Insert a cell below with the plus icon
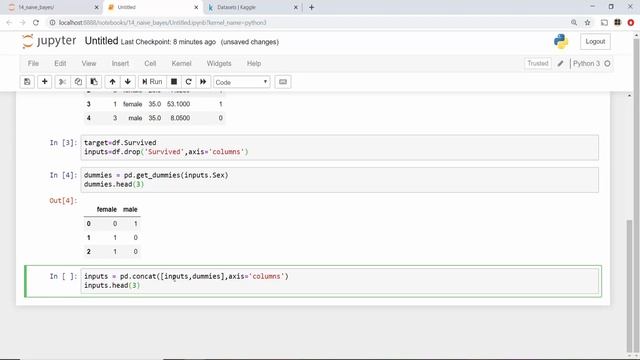The height and width of the screenshot is (360, 640). point(44,82)
